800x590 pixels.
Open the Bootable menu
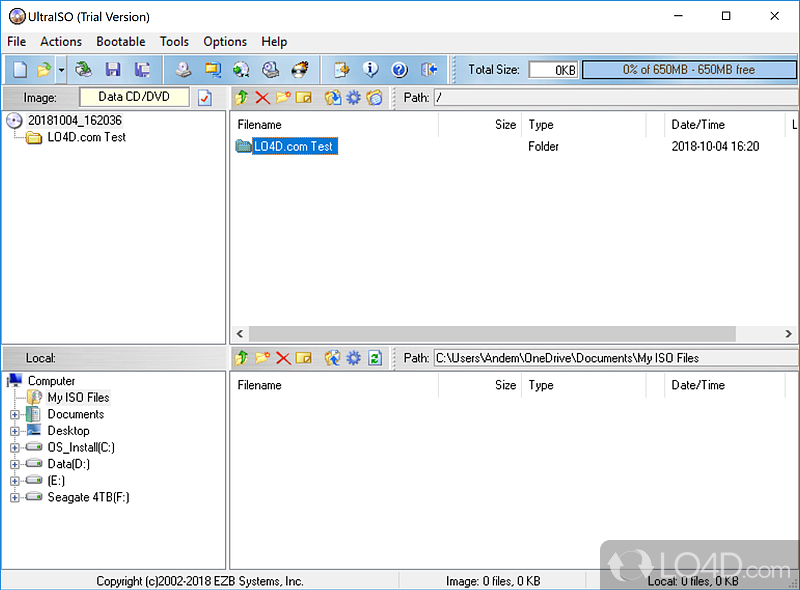coord(120,41)
